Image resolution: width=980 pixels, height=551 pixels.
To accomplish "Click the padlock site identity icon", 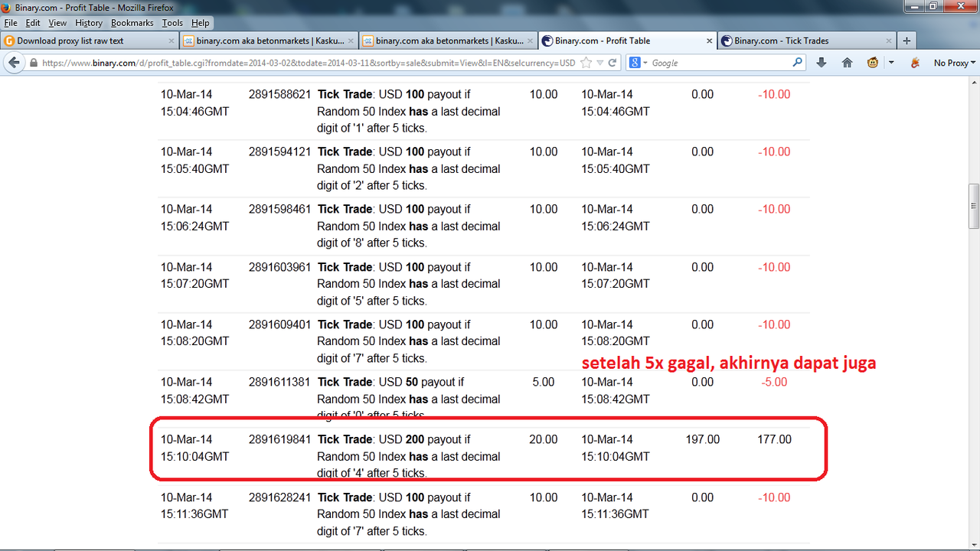I will (34, 63).
